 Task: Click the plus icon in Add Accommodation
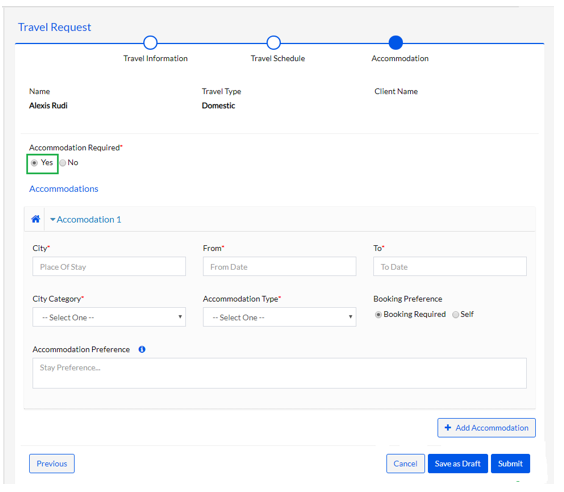(448, 428)
